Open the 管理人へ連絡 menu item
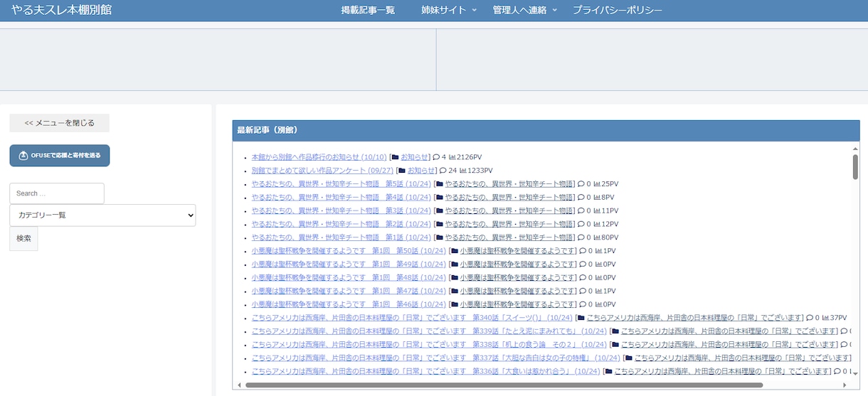 coord(519,10)
